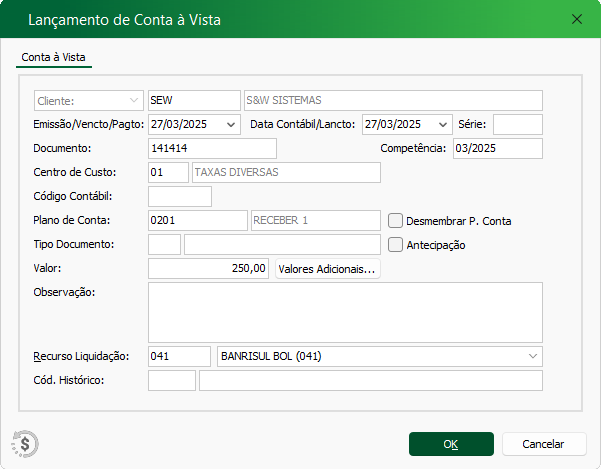Screen dimensions: 601x469
Task: Focus the empty Código Contábil field
Action: pyautogui.click(x=180, y=196)
